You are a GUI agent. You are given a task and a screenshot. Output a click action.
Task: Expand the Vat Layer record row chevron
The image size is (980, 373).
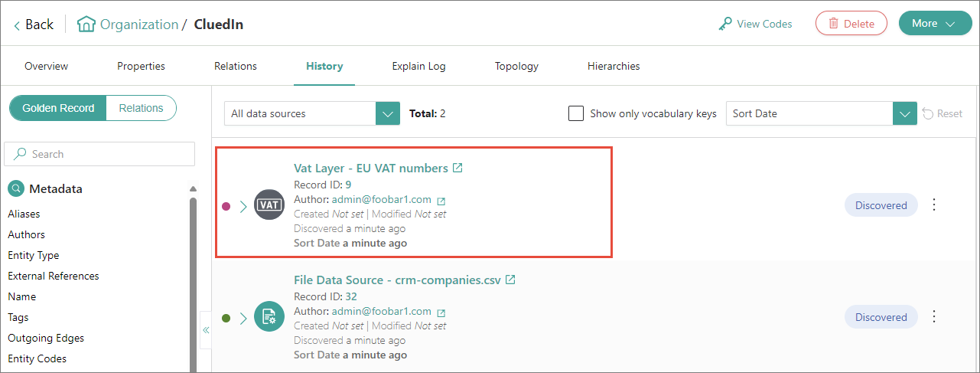[x=243, y=206]
